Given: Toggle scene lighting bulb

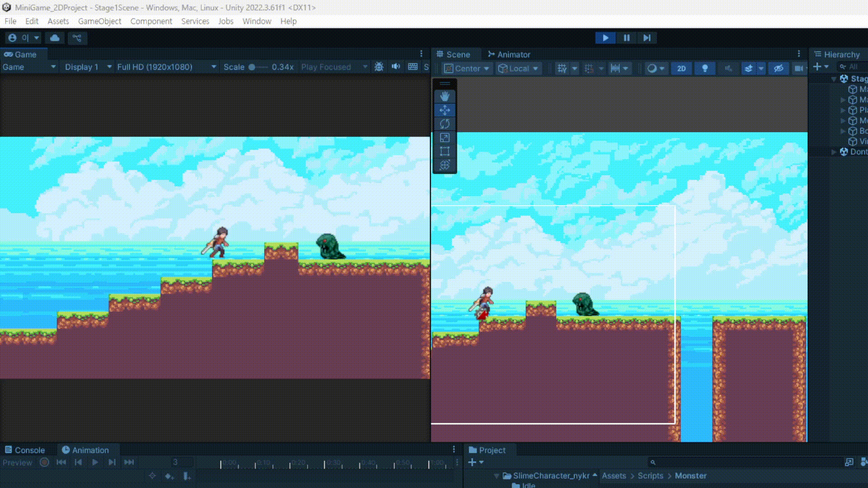Looking at the screenshot, I should tap(704, 68).
